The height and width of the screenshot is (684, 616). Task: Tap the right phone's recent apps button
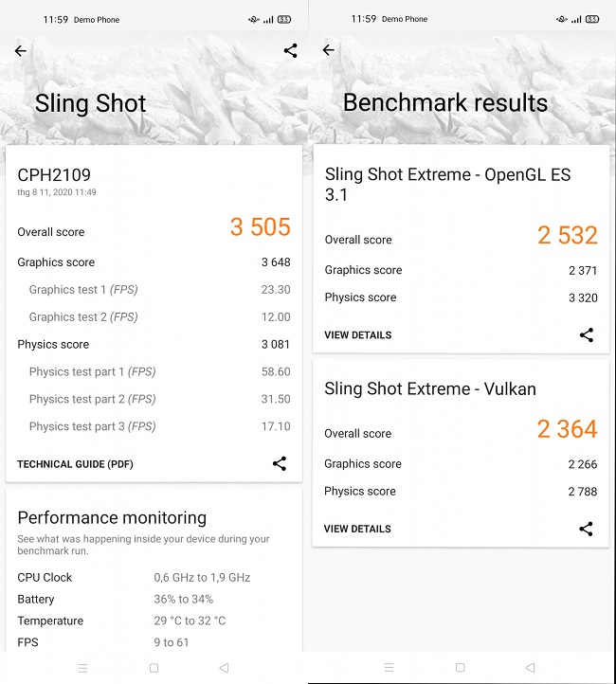coord(390,668)
